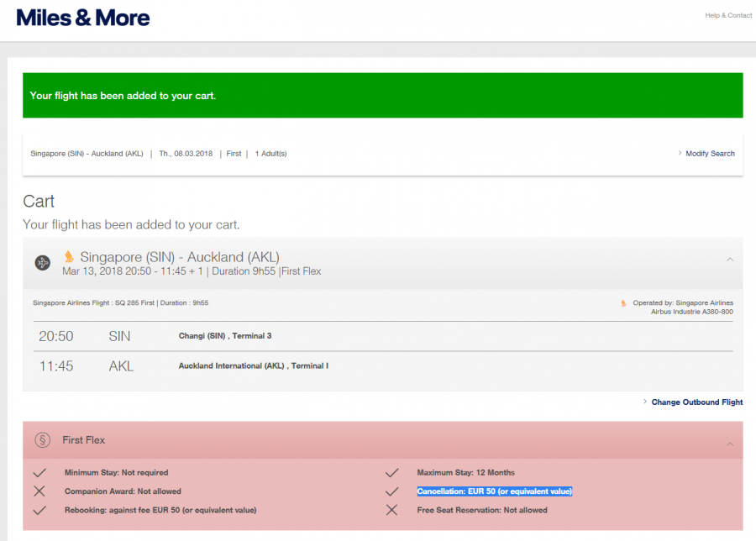Click the Singapore (SIN) - Auckland (AKL) heading
This screenshot has width=756, height=541.
tap(180, 257)
